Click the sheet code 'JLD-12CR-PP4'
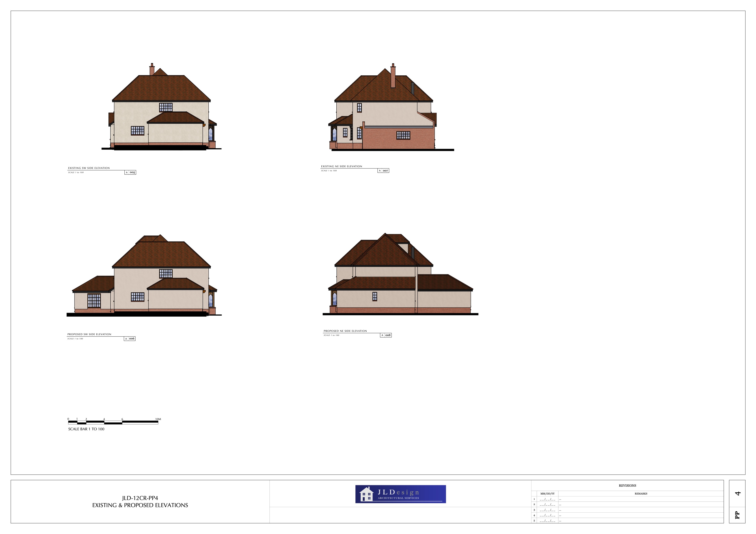The width and height of the screenshot is (756, 534). (x=140, y=498)
